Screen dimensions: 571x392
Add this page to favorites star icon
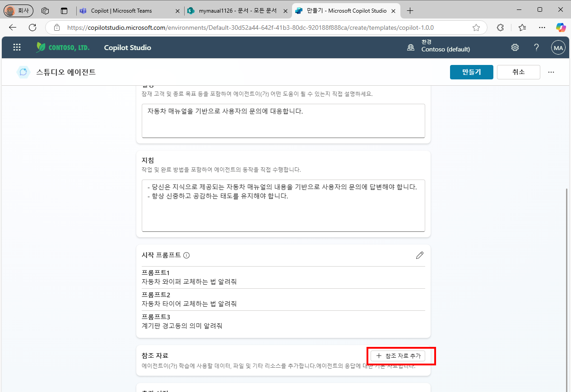pos(476,28)
